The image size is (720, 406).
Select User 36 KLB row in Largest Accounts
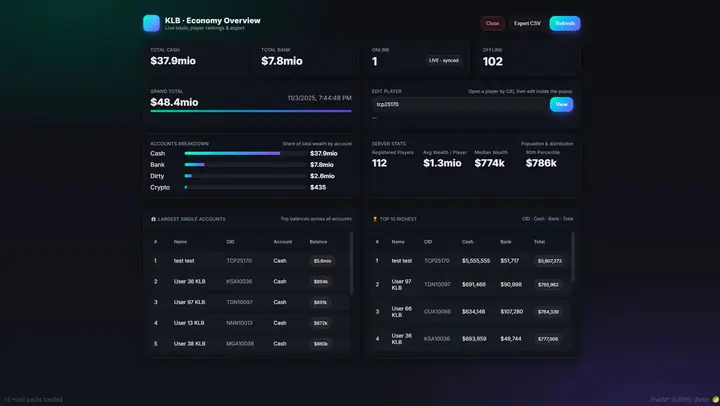point(249,282)
